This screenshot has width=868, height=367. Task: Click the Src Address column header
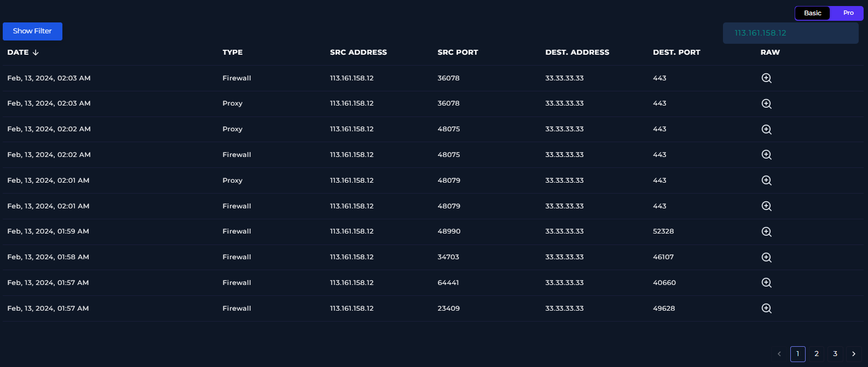tap(358, 53)
